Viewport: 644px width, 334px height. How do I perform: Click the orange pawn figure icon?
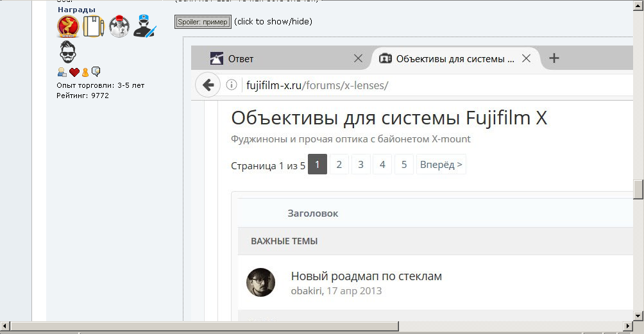pos(85,72)
